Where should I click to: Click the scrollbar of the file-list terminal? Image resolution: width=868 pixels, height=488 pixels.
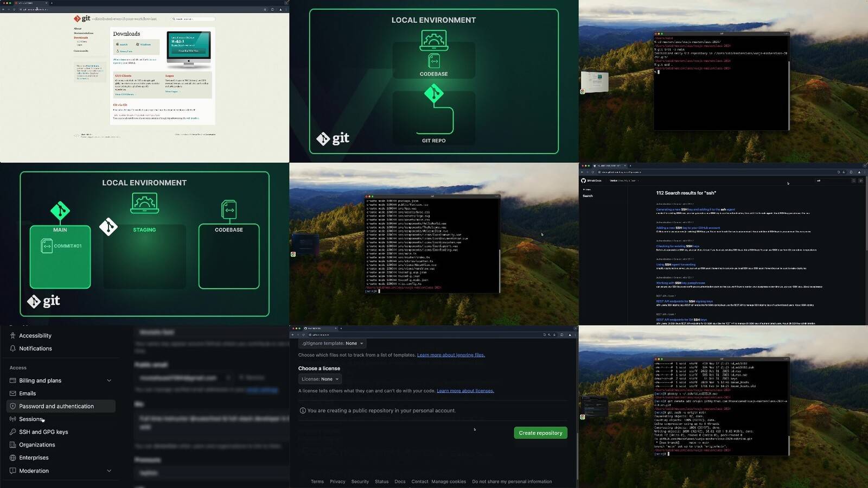tap(499, 270)
